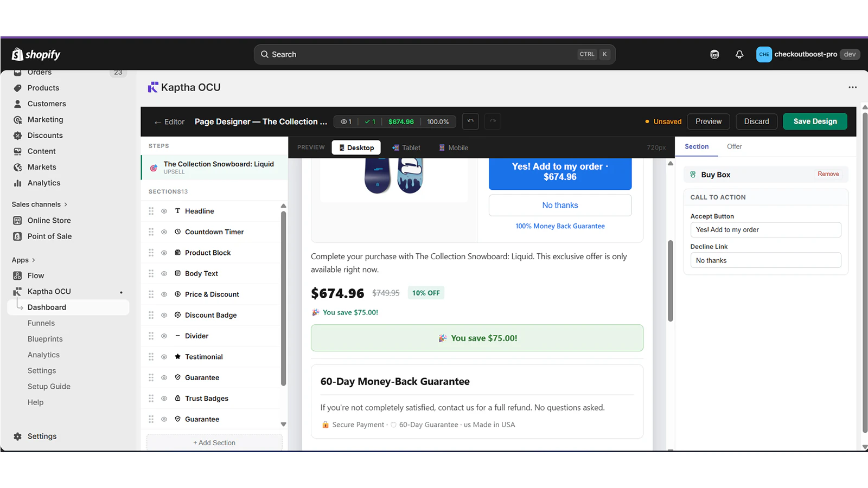Toggle visibility of the Headline section
Image resolution: width=868 pixels, height=488 pixels.
[x=164, y=211]
